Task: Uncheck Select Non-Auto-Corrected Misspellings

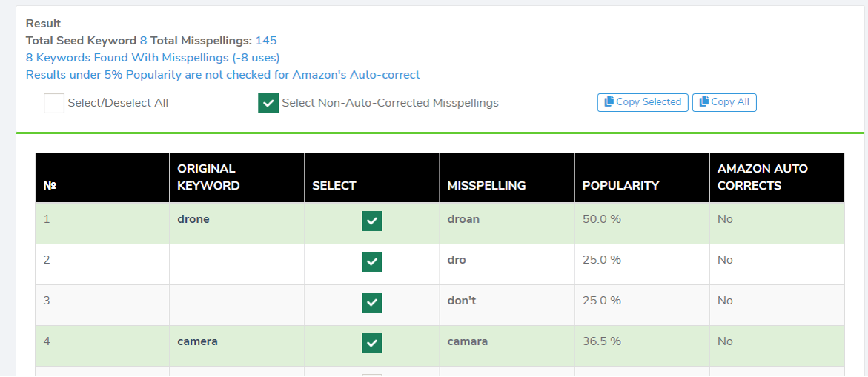Action: coord(268,103)
